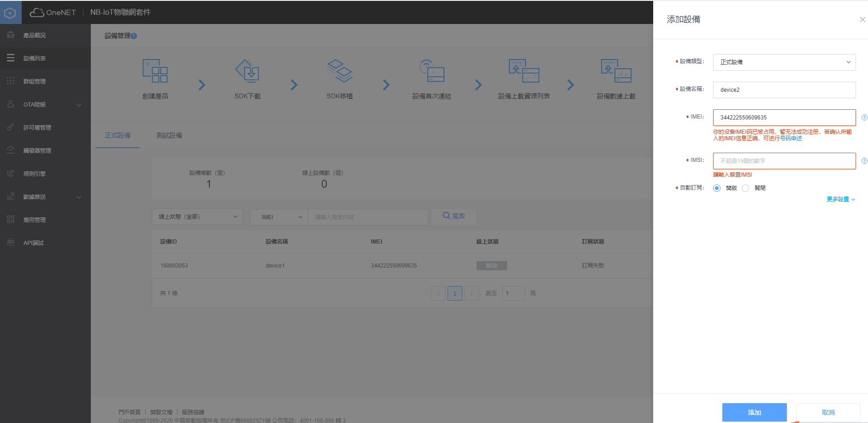Open 群組管理 grid icon in sidebar
The image size is (868, 423).
point(11,81)
